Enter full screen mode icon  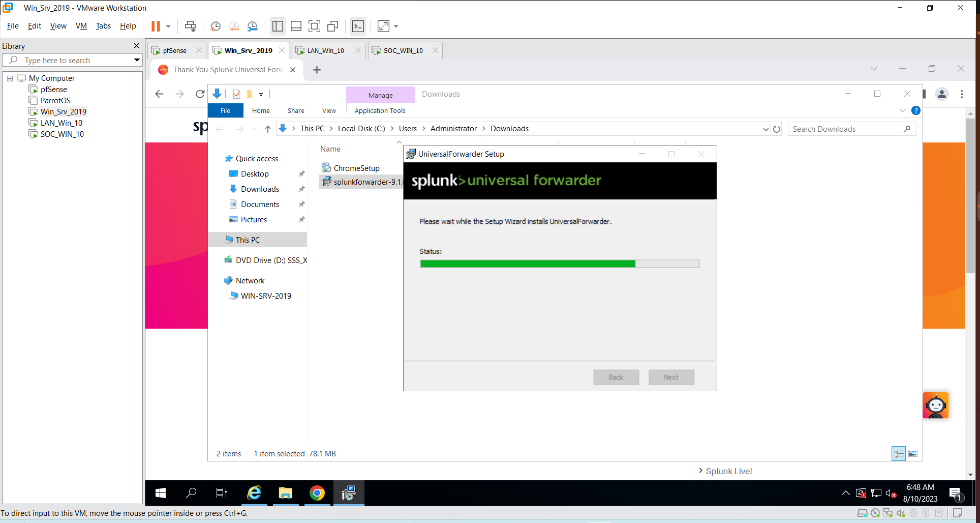[315, 26]
